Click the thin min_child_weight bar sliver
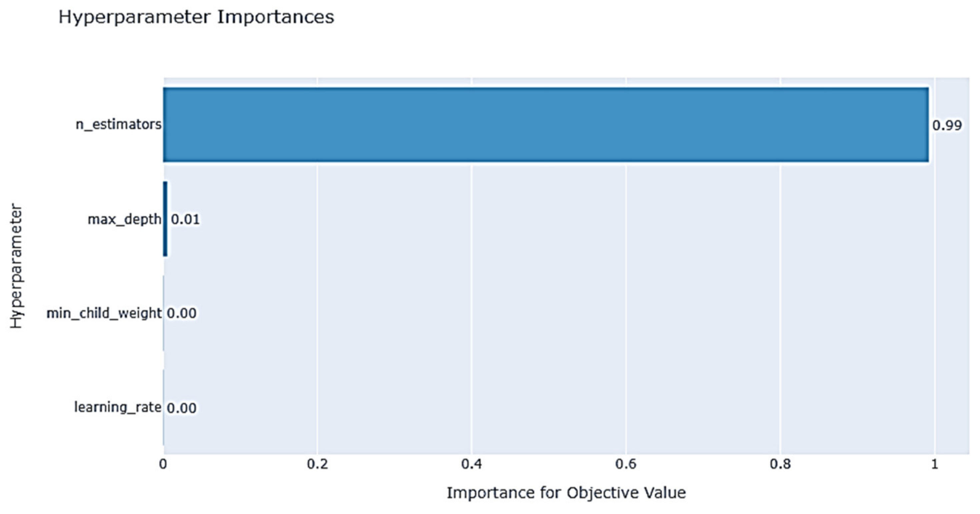This screenshot has width=980, height=514. pyautogui.click(x=164, y=313)
